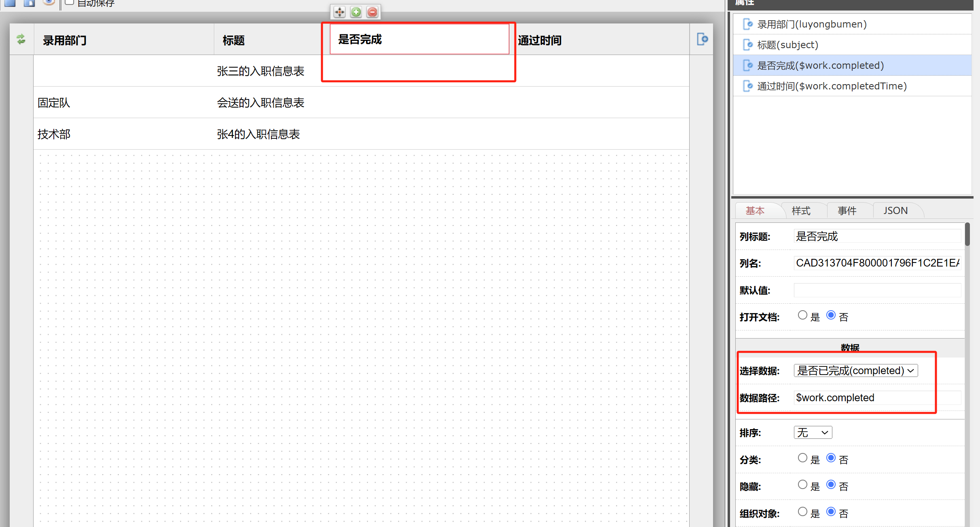The image size is (980, 527).
Task: Click icon beside 通过时间 list item
Action: click(x=748, y=86)
